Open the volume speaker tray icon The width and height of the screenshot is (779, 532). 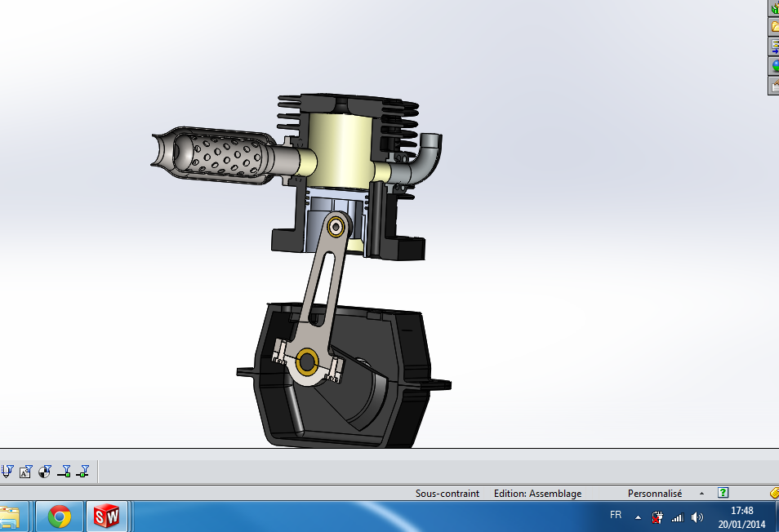point(697,517)
